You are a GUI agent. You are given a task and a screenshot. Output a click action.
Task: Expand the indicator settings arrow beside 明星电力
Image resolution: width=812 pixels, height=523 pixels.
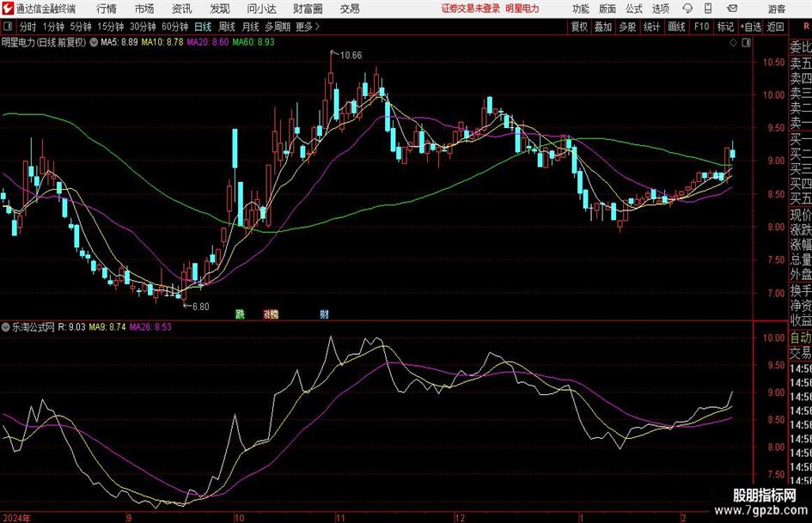click(94, 42)
